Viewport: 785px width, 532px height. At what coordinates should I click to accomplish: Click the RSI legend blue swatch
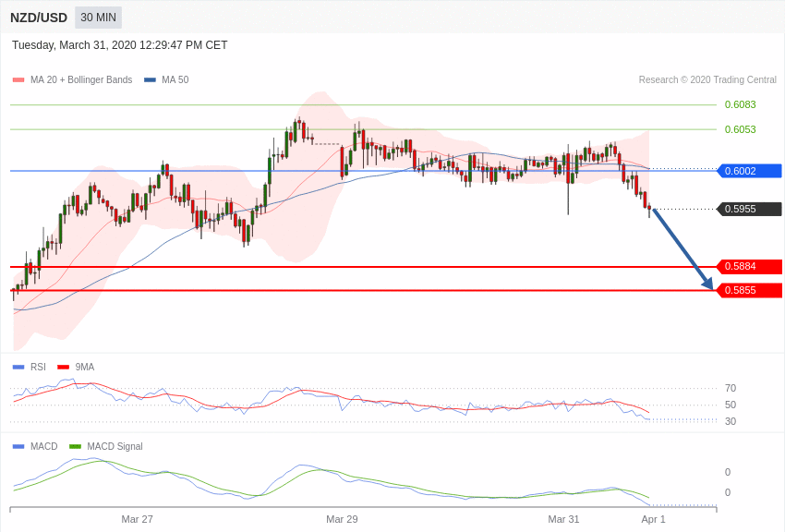[x=18, y=368]
